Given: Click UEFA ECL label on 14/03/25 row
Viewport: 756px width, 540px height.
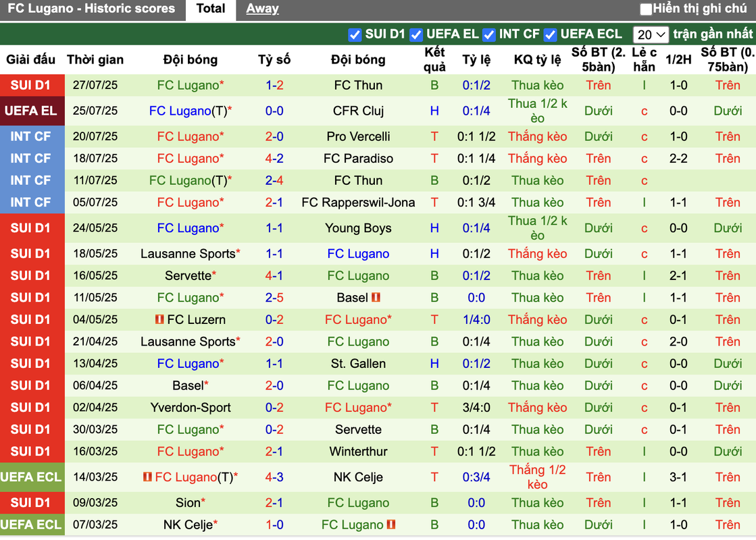Looking at the screenshot, I should click(x=31, y=477).
